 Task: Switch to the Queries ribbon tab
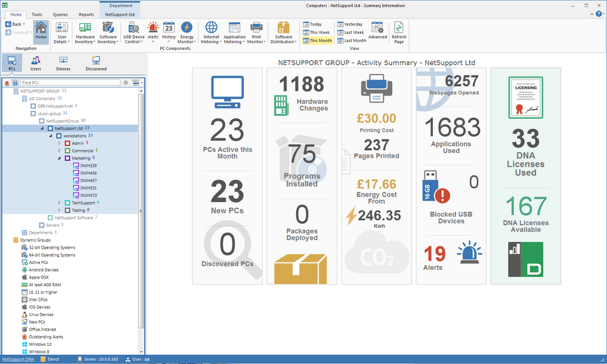coord(60,15)
